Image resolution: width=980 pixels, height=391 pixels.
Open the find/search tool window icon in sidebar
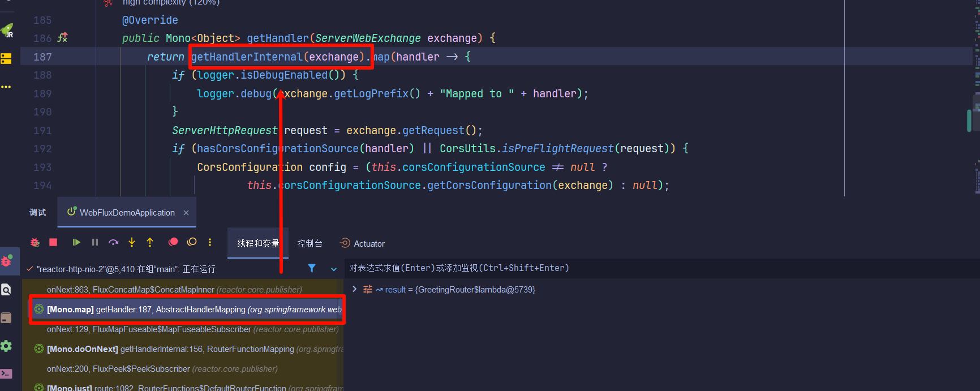point(6,290)
